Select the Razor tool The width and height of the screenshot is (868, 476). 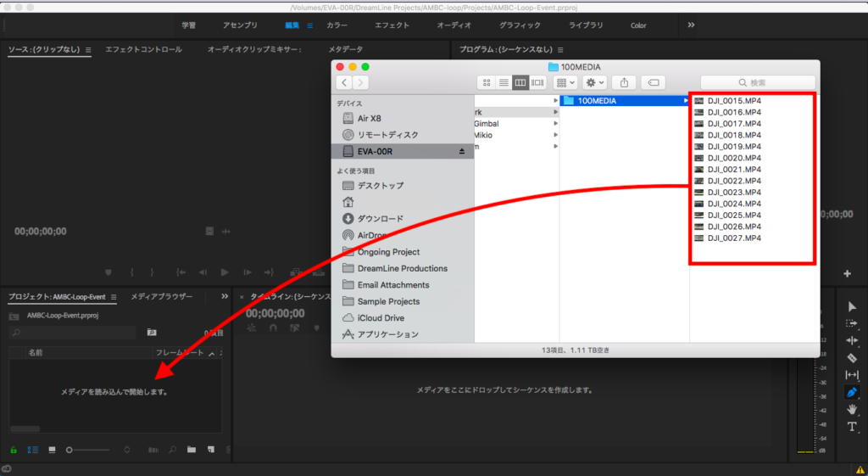click(852, 358)
